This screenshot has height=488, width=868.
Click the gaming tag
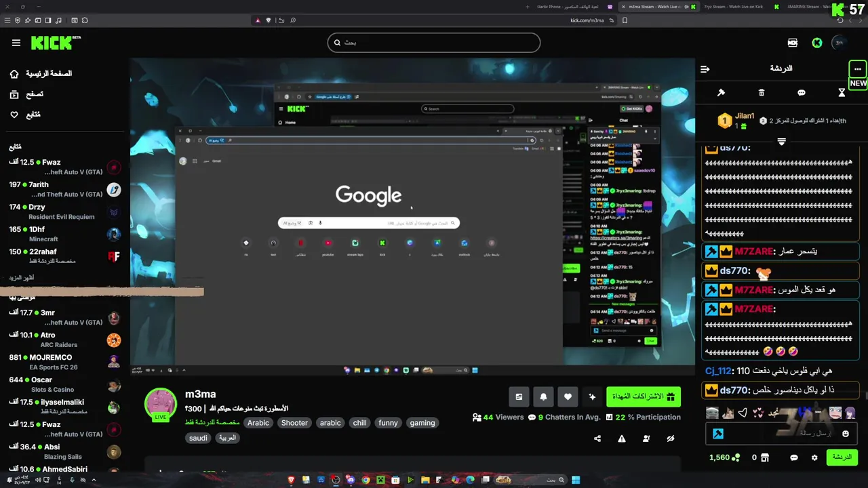coord(422,423)
